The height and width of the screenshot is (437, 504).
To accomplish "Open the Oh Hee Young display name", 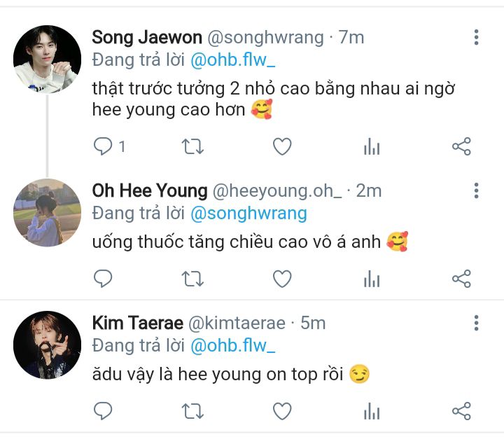I will pos(150,190).
